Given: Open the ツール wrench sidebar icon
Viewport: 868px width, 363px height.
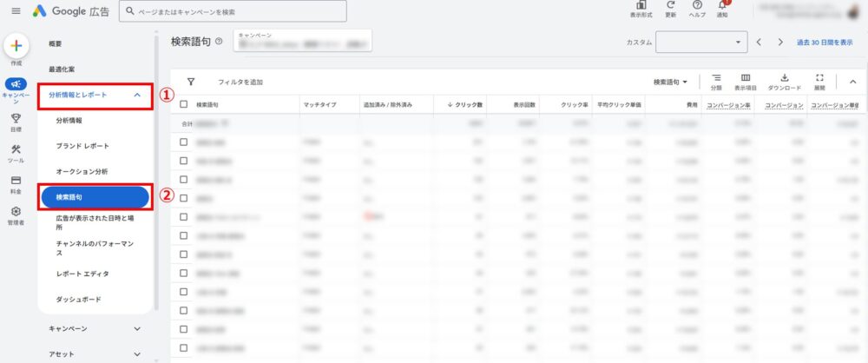Looking at the screenshot, I should (x=16, y=149).
